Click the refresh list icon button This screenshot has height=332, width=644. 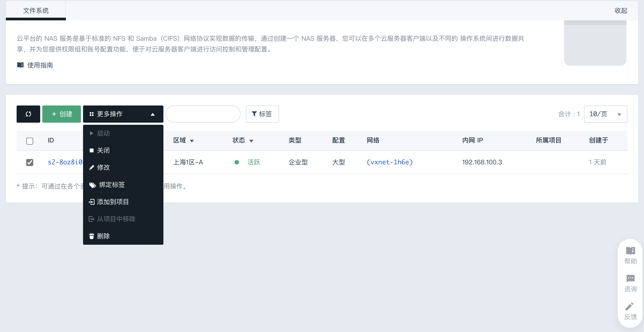28,114
